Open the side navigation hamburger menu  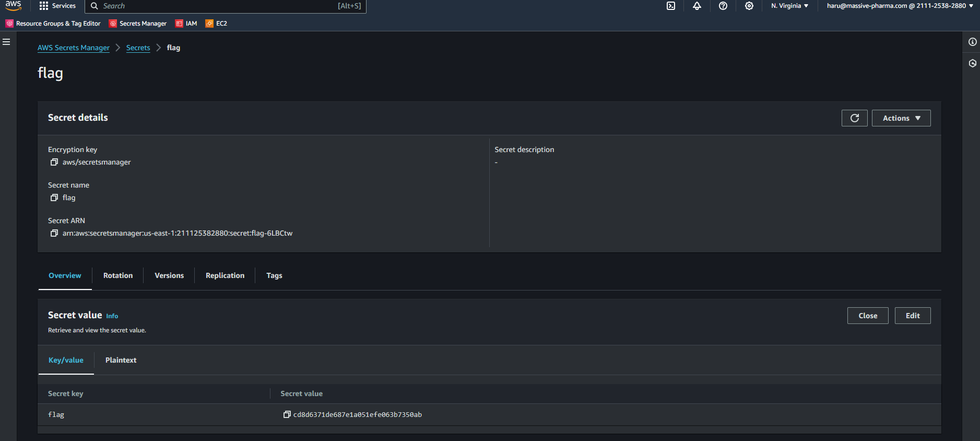tap(7, 42)
